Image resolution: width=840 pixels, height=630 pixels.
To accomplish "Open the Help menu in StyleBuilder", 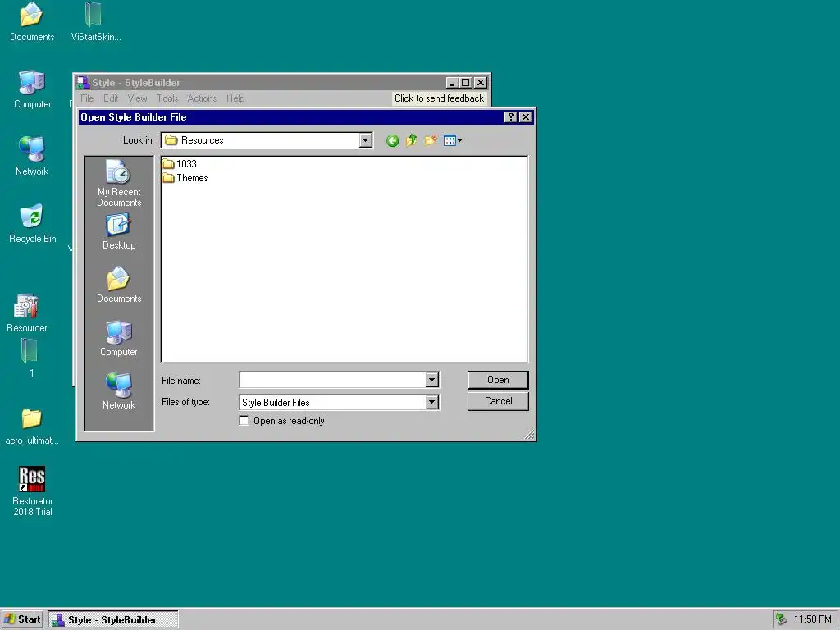I will 235,98.
